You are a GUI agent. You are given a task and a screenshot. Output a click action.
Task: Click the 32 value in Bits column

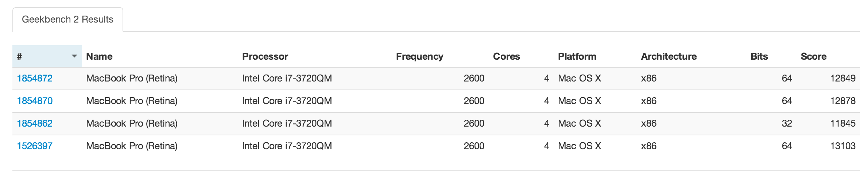click(787, 123)
